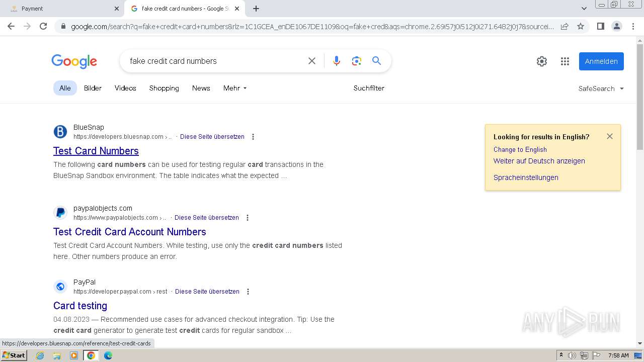The width and height of the screenshot is (644, 362).
Task: Open the SafeSearch dropdown
Action: [601, 88]
